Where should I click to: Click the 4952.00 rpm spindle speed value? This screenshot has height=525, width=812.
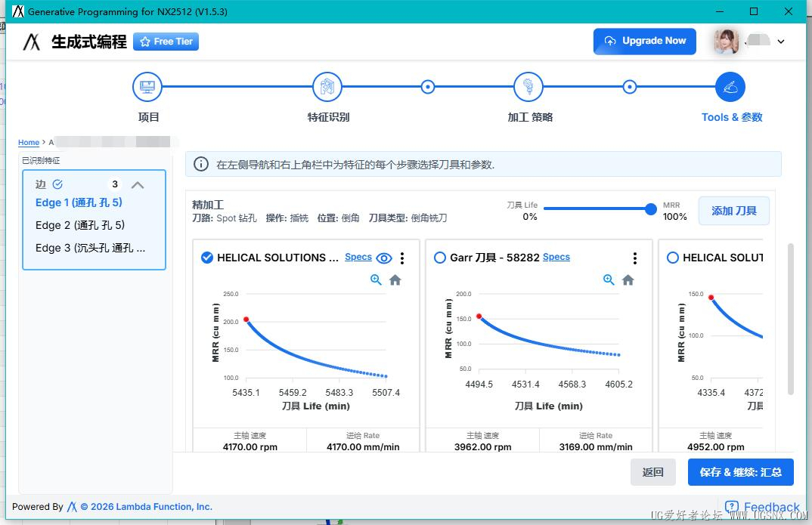click(x=716, y=447)
